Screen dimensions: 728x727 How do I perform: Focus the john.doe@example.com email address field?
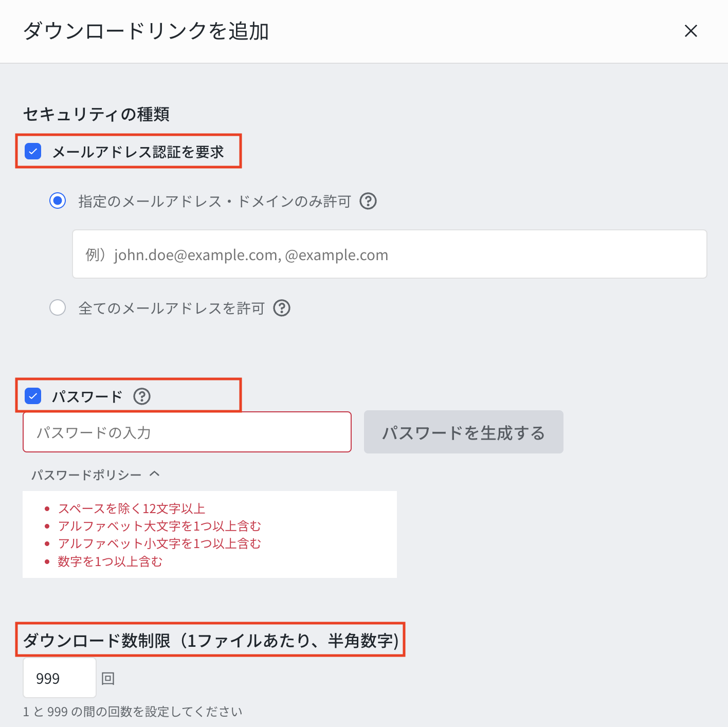tap(390, 254)
